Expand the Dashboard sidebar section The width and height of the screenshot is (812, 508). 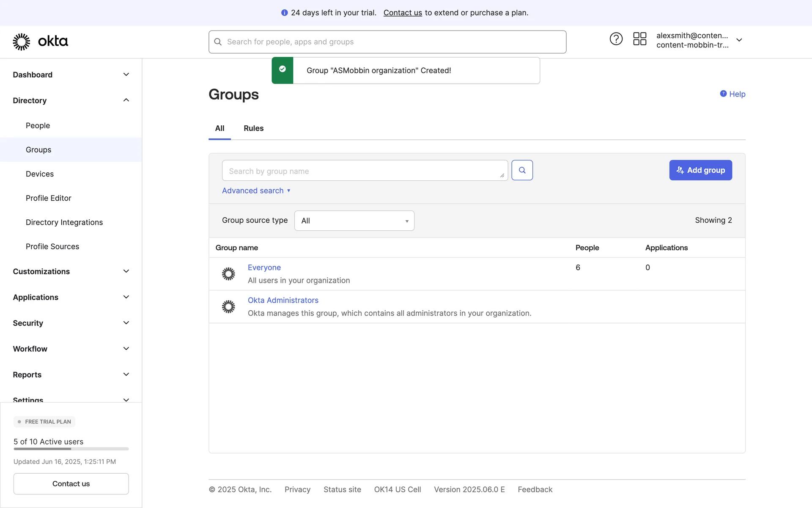[126, 75]
